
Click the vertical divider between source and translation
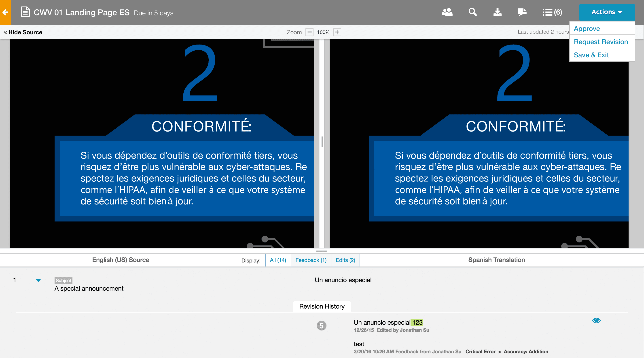pos(322,142)
